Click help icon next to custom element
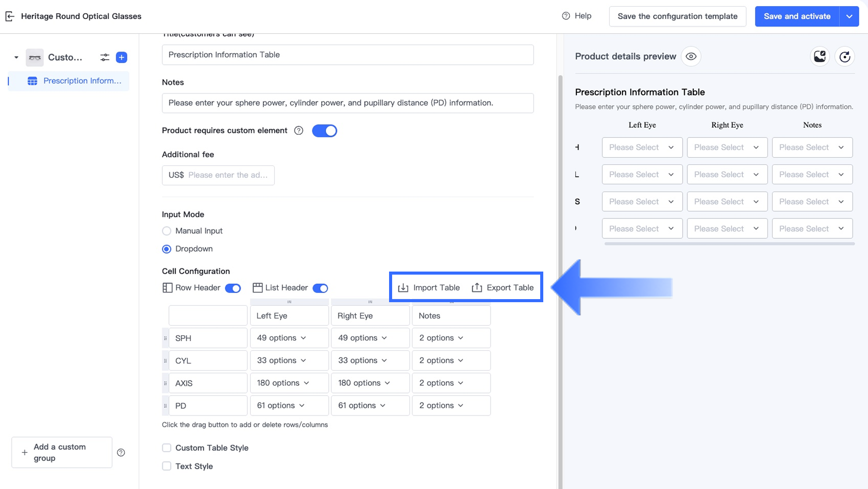 299,131
